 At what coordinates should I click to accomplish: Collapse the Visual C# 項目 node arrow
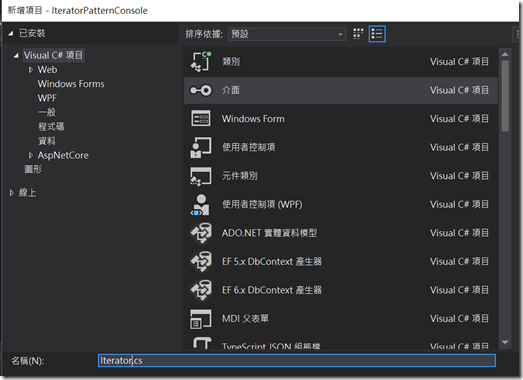click(16, 56)
